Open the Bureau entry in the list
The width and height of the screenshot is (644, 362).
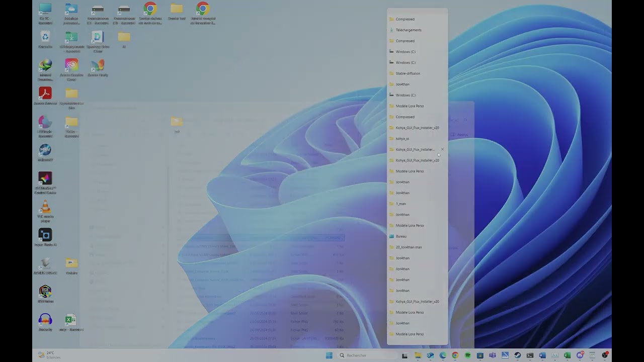(x=401, y=236)
